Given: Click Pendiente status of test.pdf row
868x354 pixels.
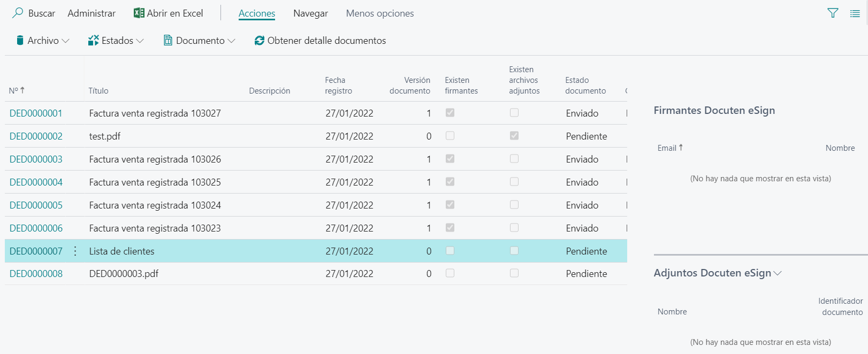Looking at the screenshot, I should 587,136.
